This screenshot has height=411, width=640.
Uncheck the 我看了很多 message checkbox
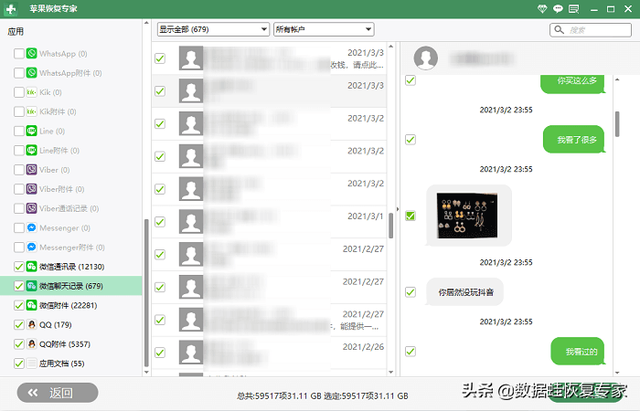point(410,140)
